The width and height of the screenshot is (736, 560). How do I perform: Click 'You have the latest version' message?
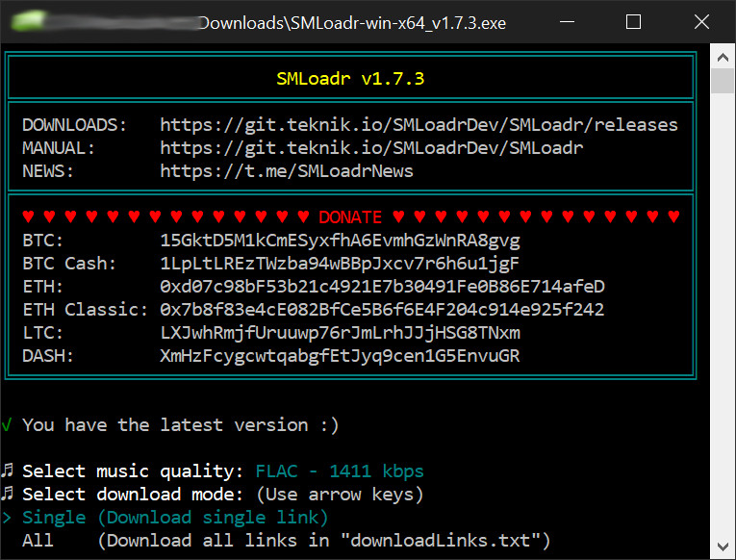180,425
